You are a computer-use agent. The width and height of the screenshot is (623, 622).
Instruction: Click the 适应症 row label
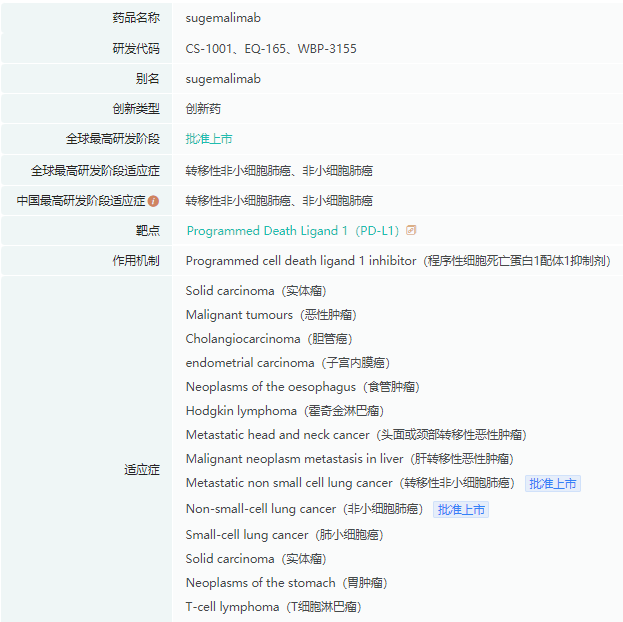click(x=142, y=470)
